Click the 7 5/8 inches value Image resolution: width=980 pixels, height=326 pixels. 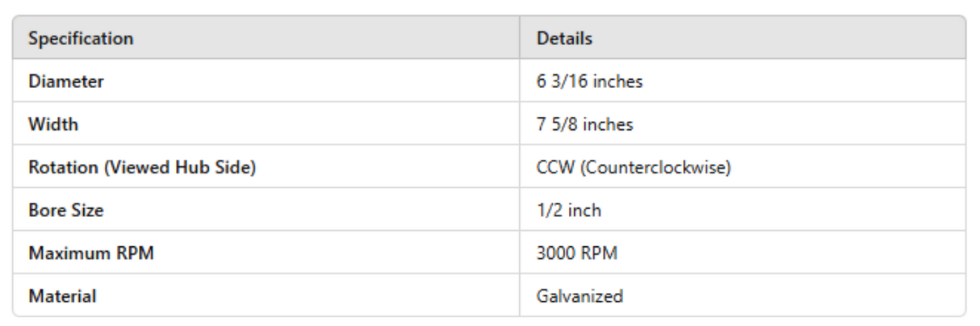[584, 124]
